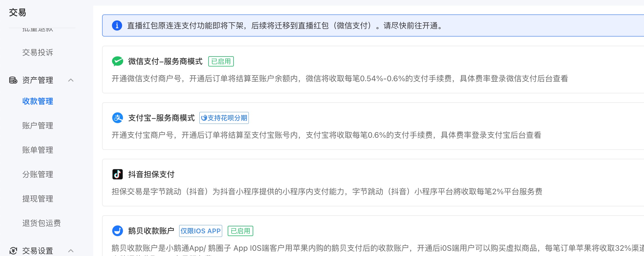
Task: Click the 资产管理 sidebar heading
Action: pos(38,80)
